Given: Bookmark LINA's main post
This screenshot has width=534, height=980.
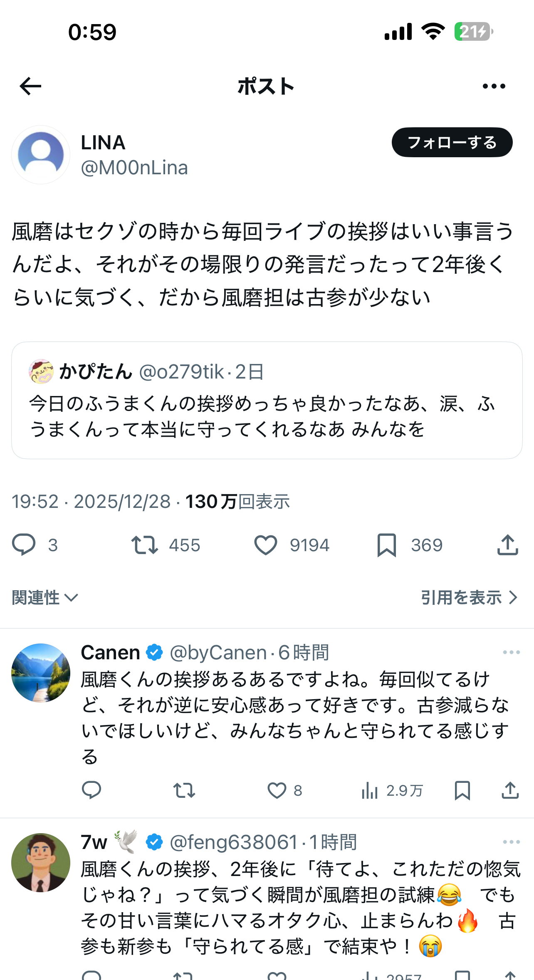Looking at the screenshot, I should 386,544.
